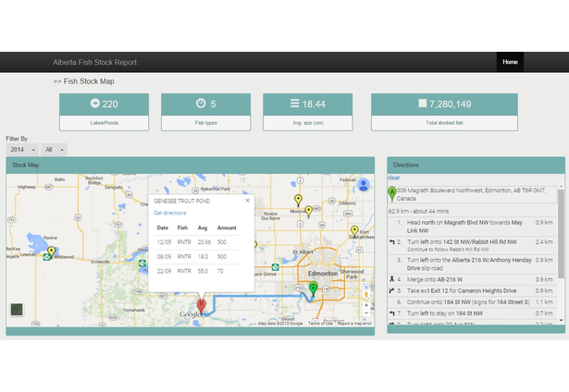Click the 12/05 date cell
The height and width of the screenshot is (392, 569).
tap(164, 242)
